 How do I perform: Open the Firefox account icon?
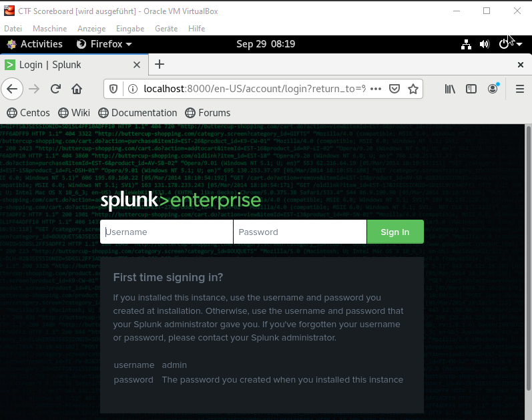coord(493,89)
